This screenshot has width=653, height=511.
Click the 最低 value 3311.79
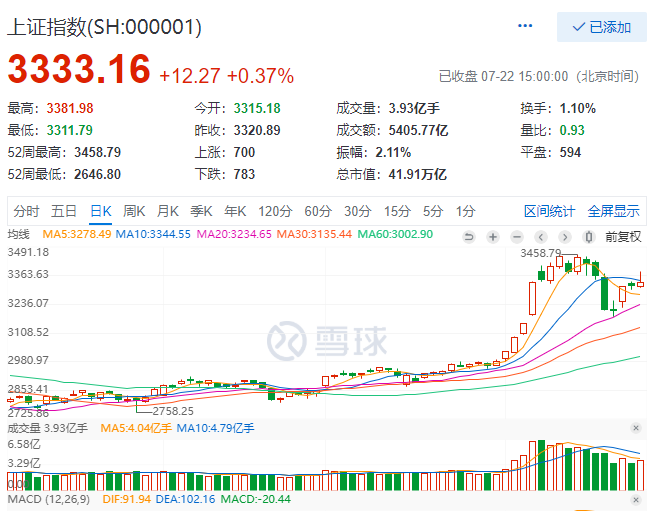[x=70, y=130]
